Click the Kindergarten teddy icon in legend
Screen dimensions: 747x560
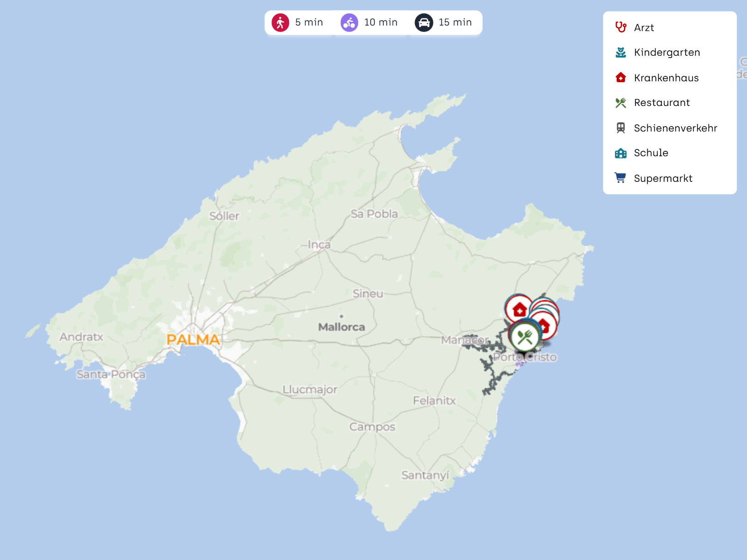620,53
